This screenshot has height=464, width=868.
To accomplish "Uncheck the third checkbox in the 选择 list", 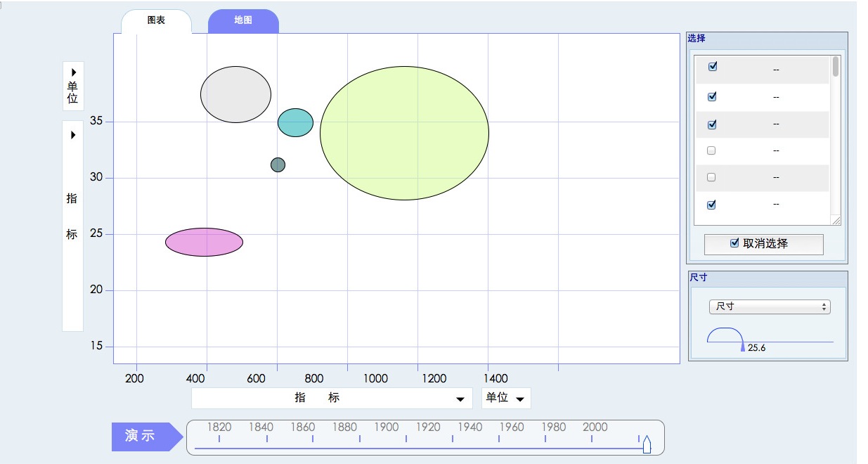I will [713, 124].
